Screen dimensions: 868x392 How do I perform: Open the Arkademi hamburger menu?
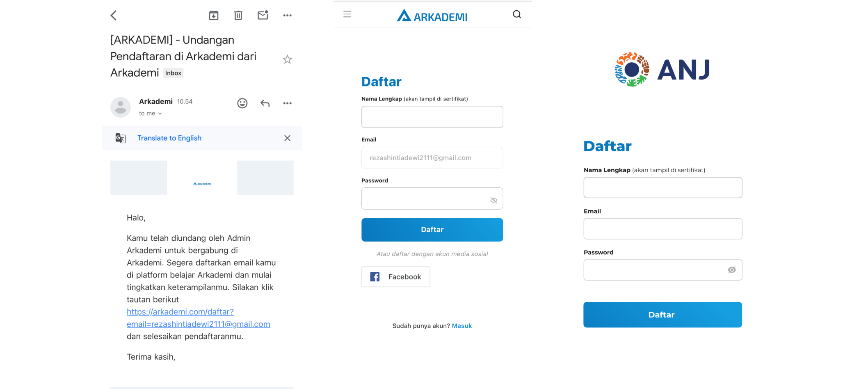(x=347, y=14)
